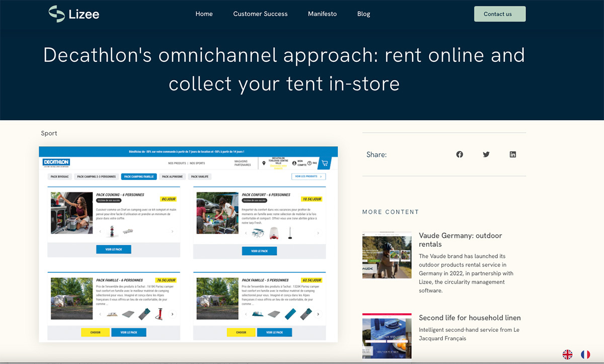The image size is (604, 364).
Task: Click previous arrow in Pack Famille 6 Personnes carousel
Action: click(100, 314)
